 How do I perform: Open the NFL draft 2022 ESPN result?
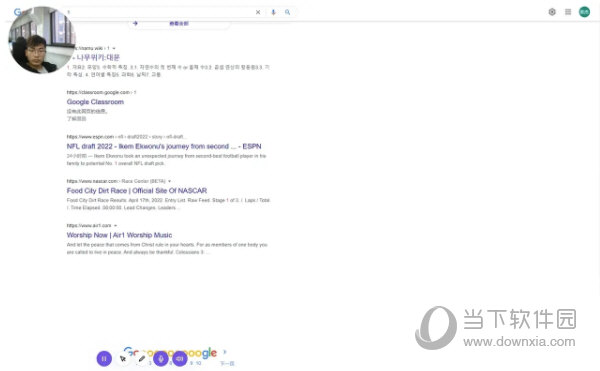164,146
